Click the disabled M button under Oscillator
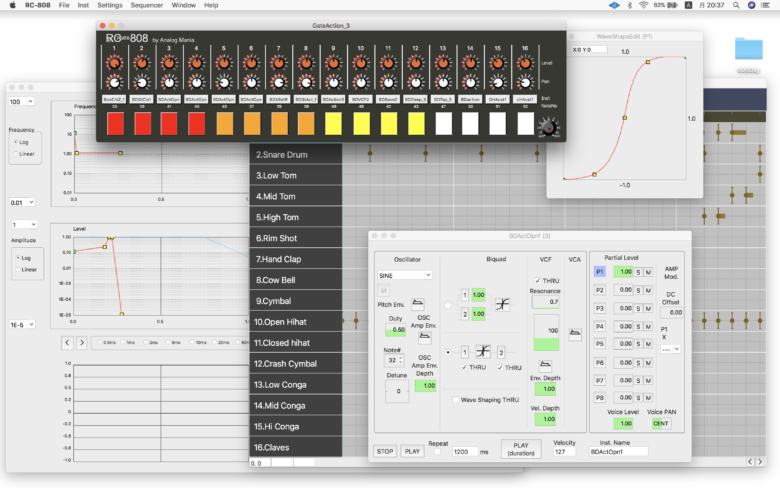The width and height of the screenshot is (780, 488). click(x=384, y=291)
